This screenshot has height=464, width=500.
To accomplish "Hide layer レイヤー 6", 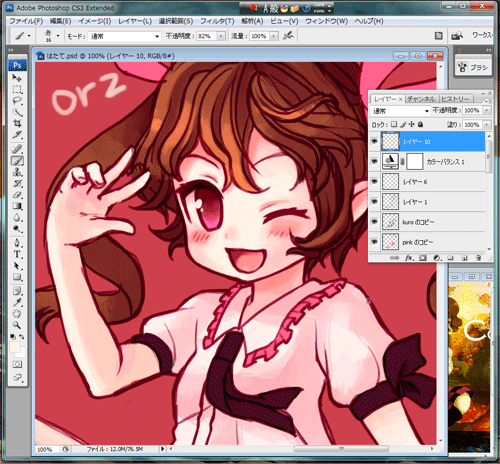I will pos(375,181).
